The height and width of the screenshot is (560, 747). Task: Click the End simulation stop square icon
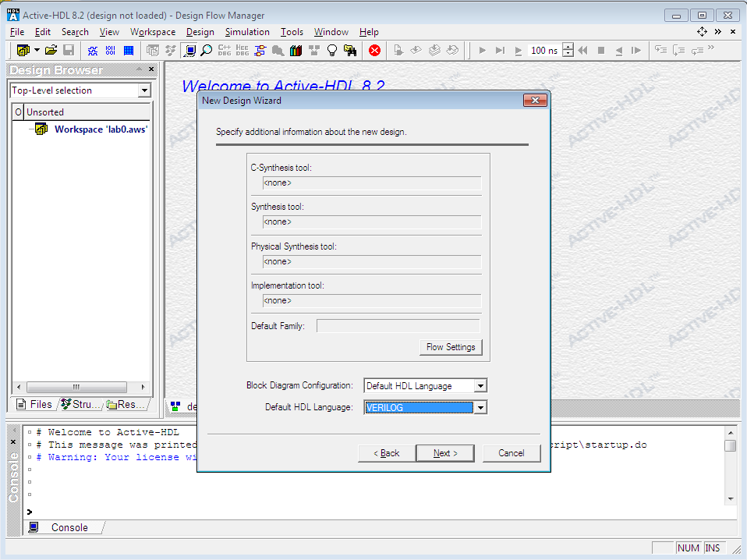pos(601,51)
